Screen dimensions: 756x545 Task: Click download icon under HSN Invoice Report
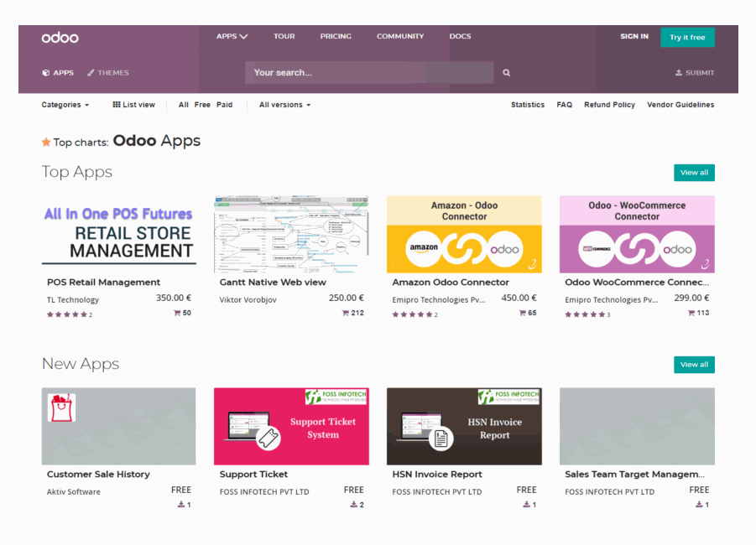(x=526, y=505)
